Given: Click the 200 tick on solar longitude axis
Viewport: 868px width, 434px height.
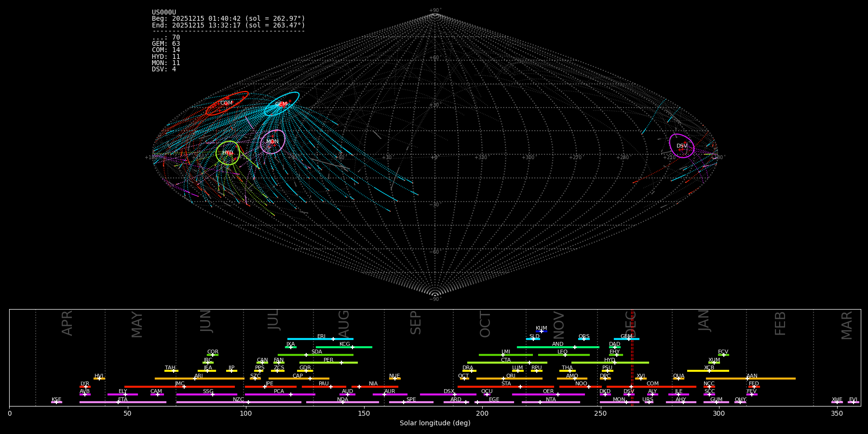Looking at the screenshot, I should (482, 413).
